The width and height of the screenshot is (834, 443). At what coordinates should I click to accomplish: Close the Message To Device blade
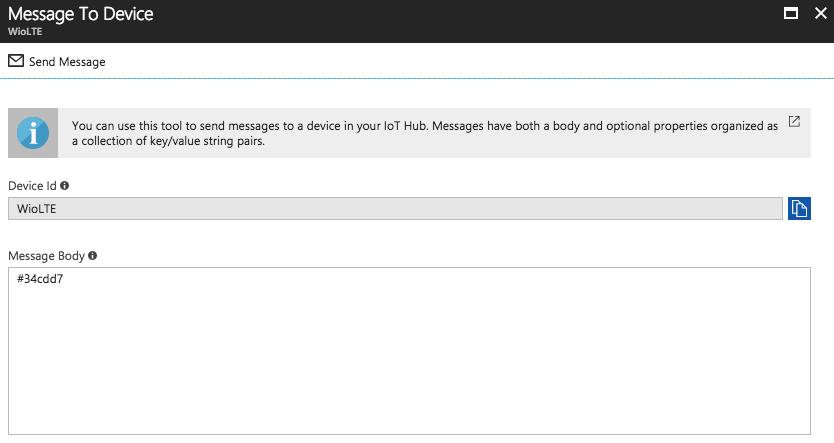pos(819,14)
